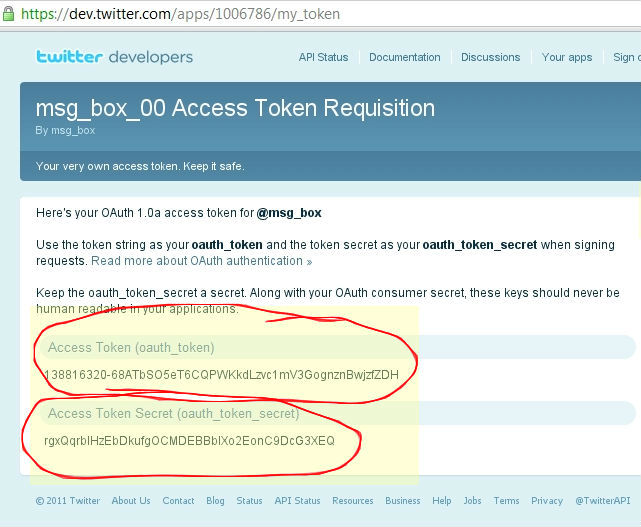The image size is (641, 527).
Task: Open the Jobs footer link
Action: (x=473, y=500)
